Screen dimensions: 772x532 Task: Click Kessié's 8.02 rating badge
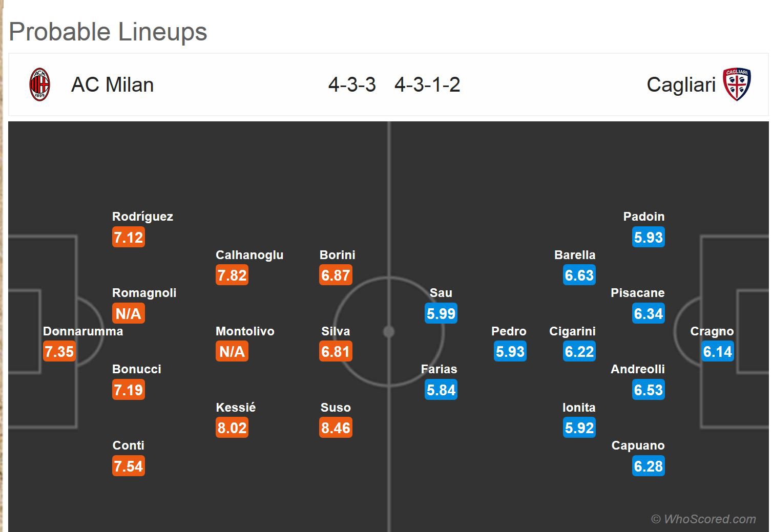point(232,428)
